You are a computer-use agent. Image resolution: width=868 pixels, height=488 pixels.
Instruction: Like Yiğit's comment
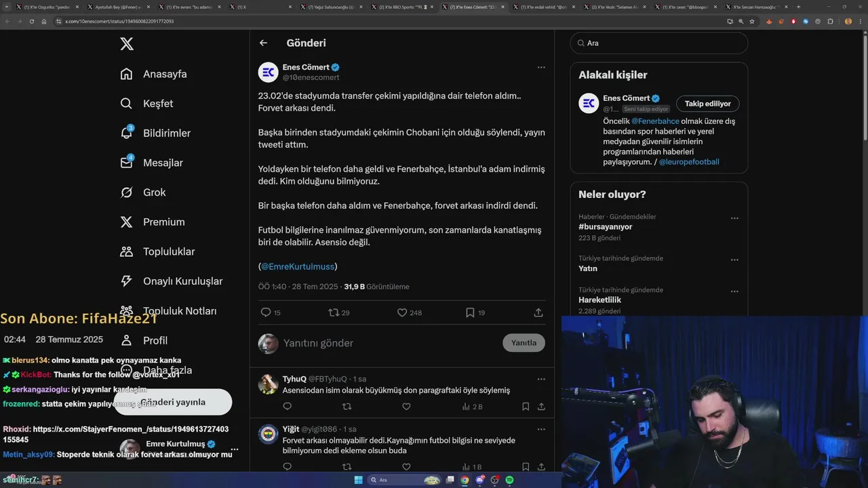click(x=406, y=467)
